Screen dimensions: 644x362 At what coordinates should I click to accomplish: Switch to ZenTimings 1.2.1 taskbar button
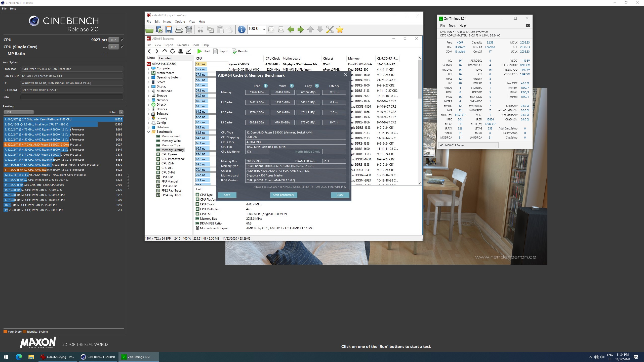coord(139,357)
